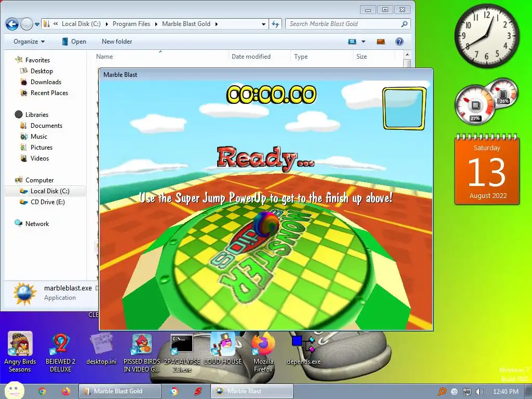Open depends.exe on desktop
Screen dimensions: 532x399
pyautogui.click(x=303, y=350)
